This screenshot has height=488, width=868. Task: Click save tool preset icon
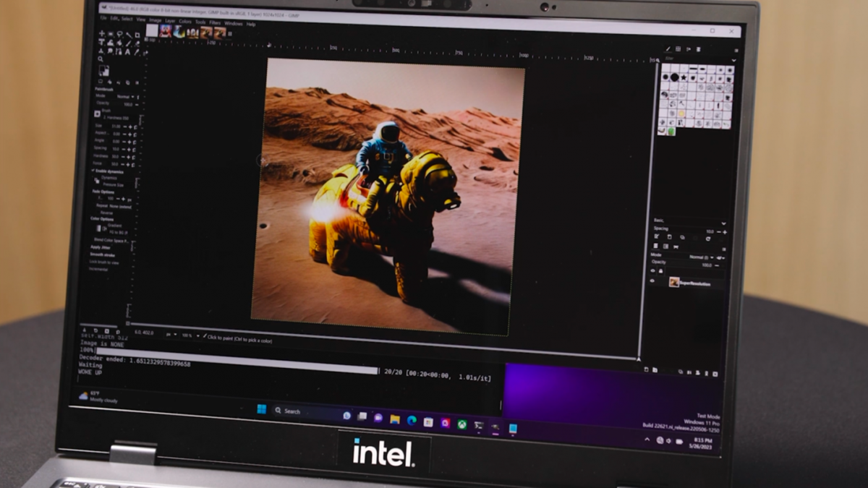coord(85,330)
